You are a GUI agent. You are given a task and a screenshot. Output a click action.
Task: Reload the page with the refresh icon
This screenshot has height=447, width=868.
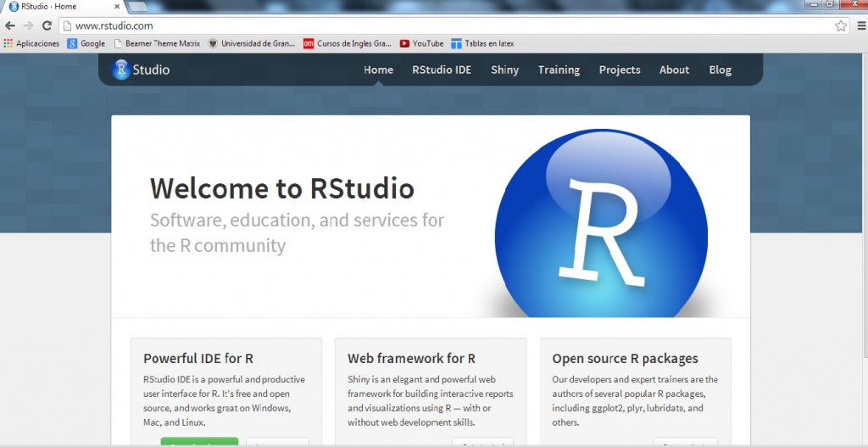[x=47, y=25]
